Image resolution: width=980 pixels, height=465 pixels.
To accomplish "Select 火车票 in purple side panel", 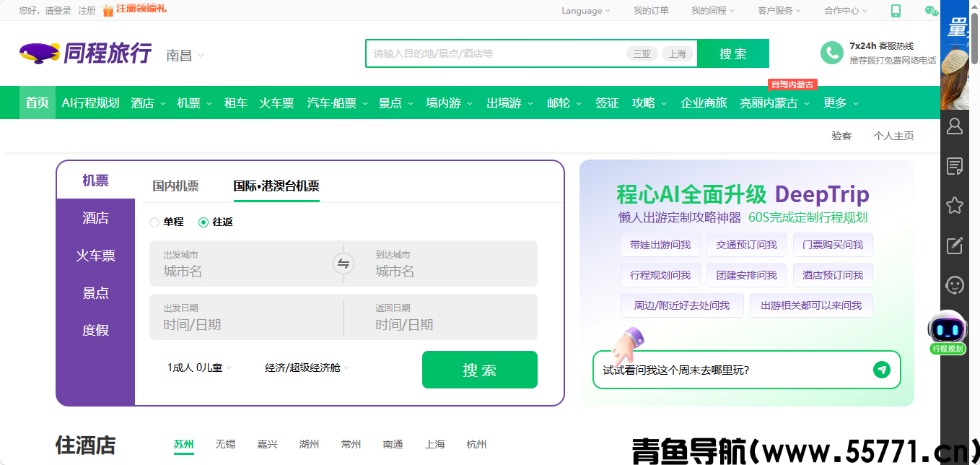I will 95,256.
